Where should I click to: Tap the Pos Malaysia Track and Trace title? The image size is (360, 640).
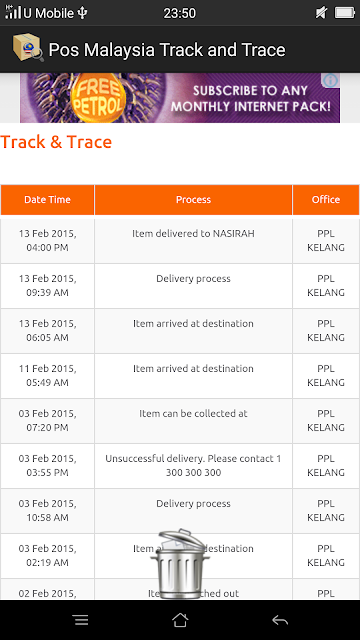click(x=167, y=50)
